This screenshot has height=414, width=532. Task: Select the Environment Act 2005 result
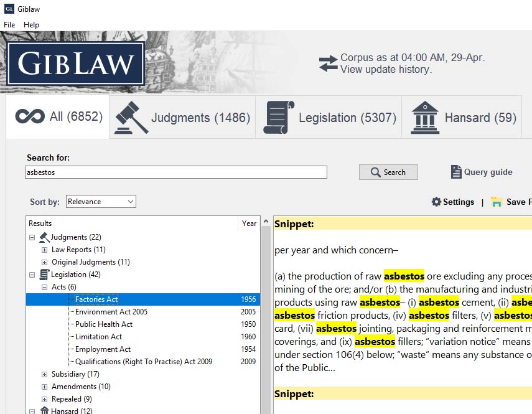[x=143, y=312]
